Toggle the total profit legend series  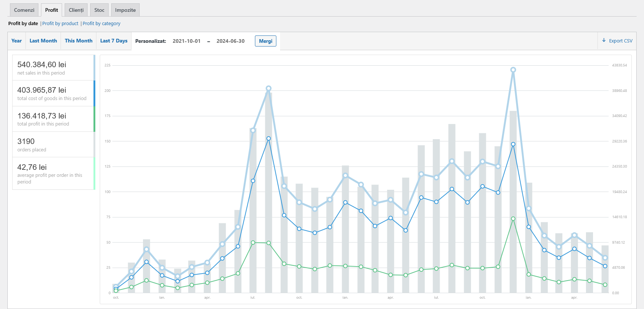click(54, 119)
